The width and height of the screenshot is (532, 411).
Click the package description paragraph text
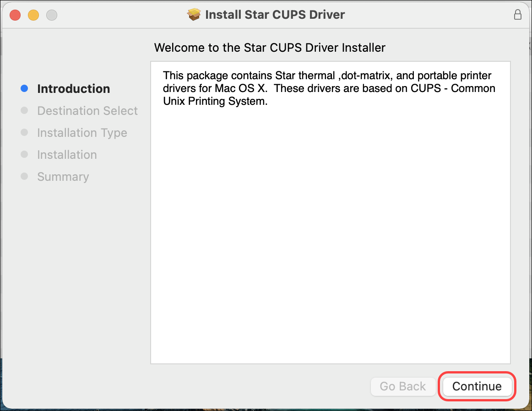pos(329,88)
